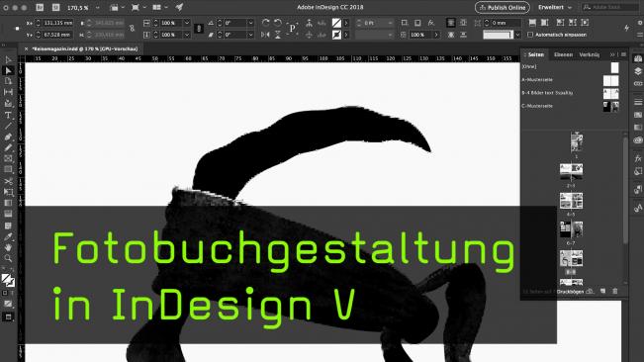
Task: Open shear angle dropdown
Action: pyautogui.click(x=250, y=35)
